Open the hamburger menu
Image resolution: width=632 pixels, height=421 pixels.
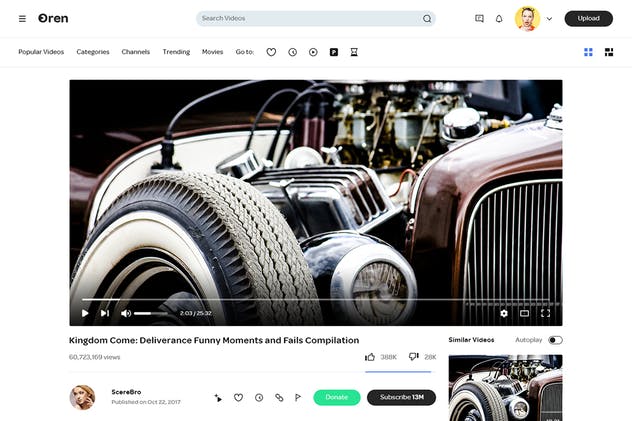pos(22,19)
